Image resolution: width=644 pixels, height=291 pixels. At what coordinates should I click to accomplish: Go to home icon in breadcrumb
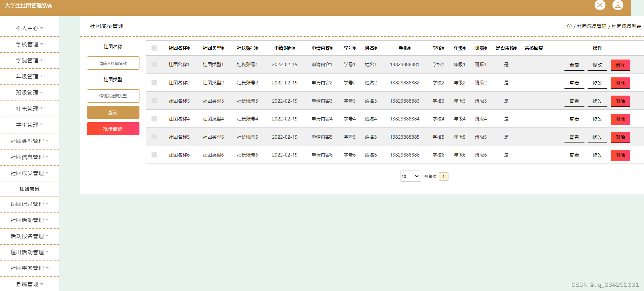pos(569,26)
